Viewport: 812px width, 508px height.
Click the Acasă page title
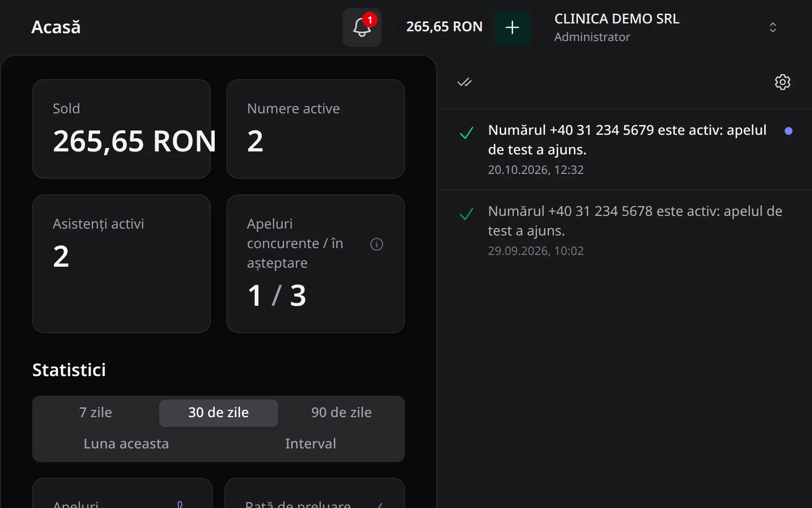point(56,27)
